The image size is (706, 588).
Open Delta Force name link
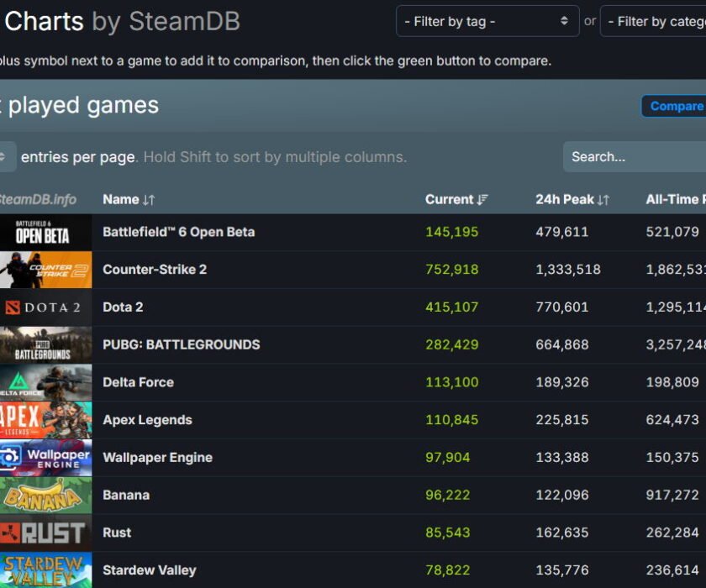[138, 382]
